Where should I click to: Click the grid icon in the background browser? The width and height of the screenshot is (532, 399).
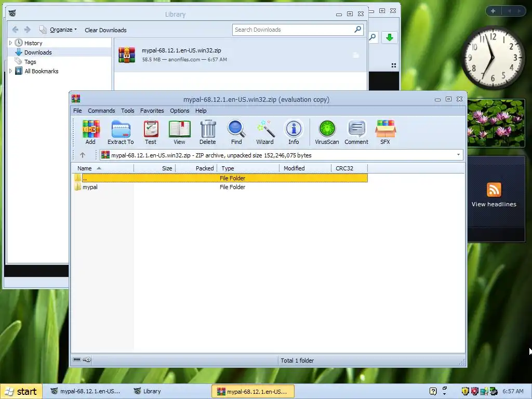(x=394, y=65)
